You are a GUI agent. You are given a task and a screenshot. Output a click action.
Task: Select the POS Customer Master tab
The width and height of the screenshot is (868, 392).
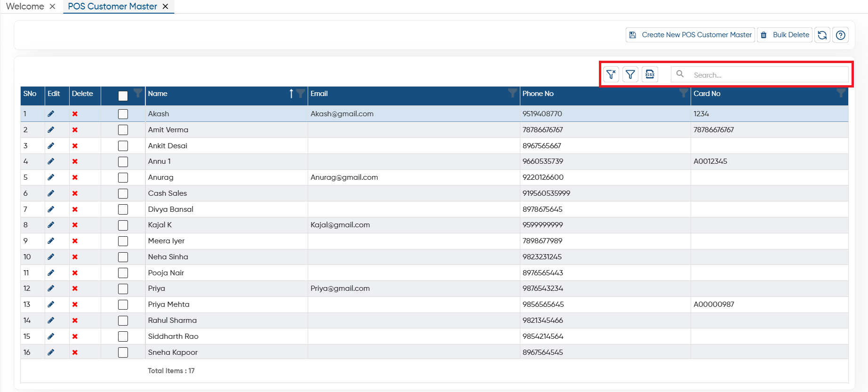[x=112, y=7]
